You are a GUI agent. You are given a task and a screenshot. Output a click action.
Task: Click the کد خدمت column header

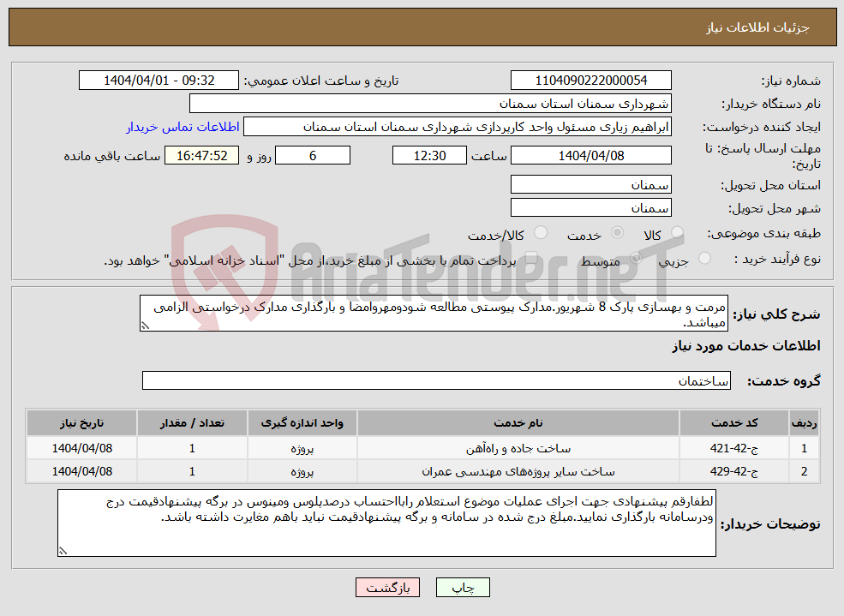click(x=734, y=423)
